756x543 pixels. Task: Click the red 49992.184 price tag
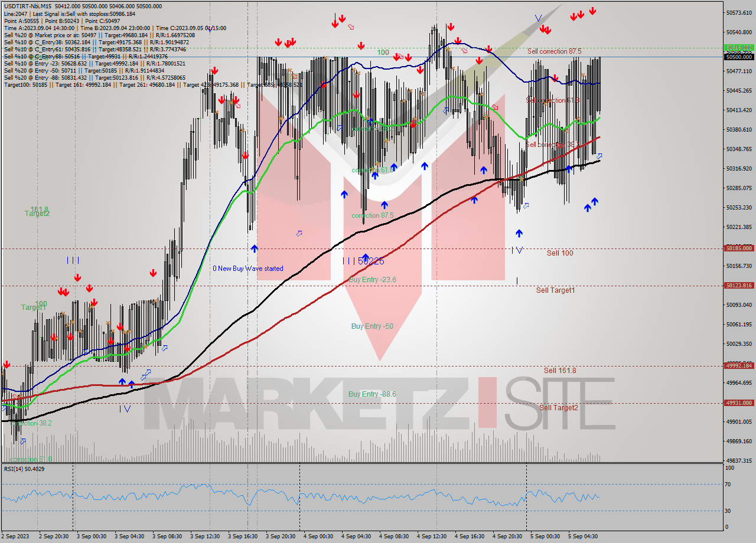[x=739, y=365]
